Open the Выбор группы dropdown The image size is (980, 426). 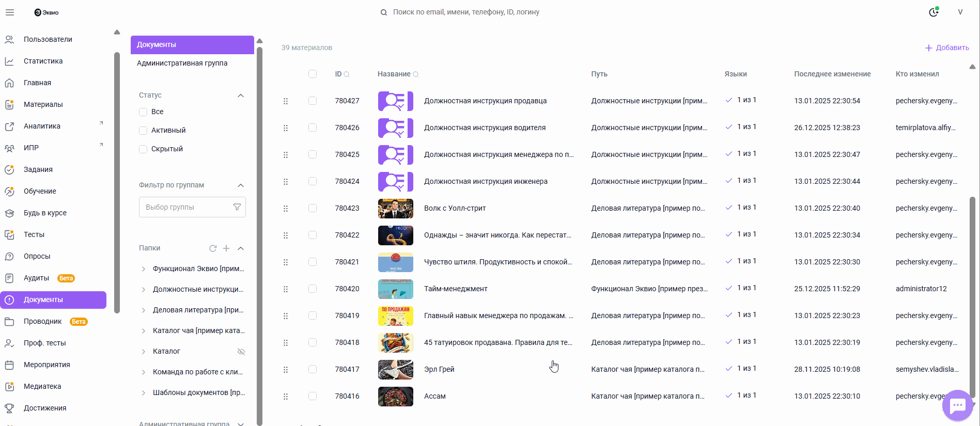(x=192, y=207)
